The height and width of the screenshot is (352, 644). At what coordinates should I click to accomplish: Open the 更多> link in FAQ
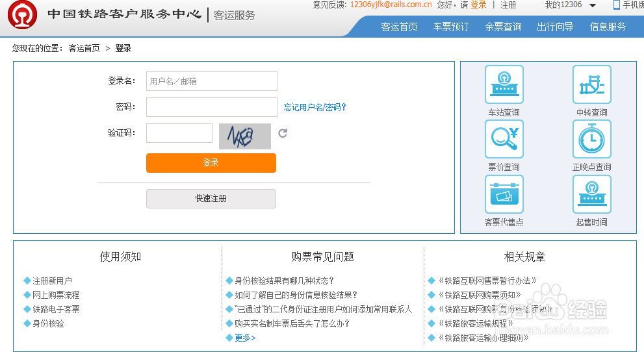point(245,338)
